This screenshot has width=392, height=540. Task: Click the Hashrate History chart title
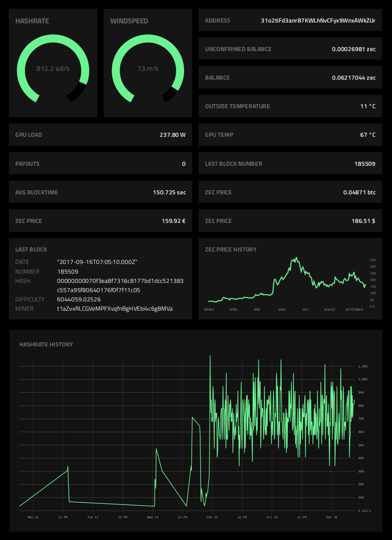[x=46, y=344]
